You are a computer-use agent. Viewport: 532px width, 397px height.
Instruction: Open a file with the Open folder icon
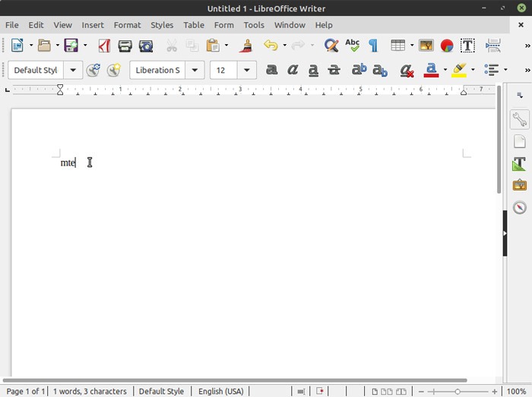coord(44,45)
